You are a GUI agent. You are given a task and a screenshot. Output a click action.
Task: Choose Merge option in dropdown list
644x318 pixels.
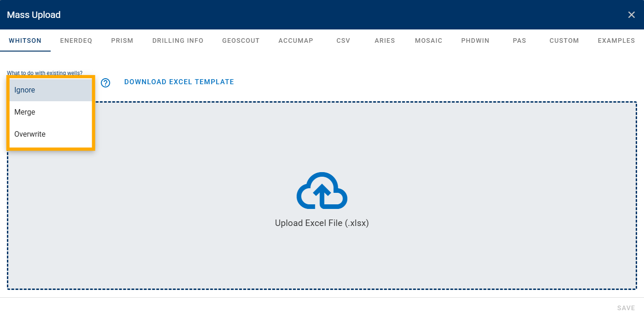pyautogui.click(x=51, y=112)
